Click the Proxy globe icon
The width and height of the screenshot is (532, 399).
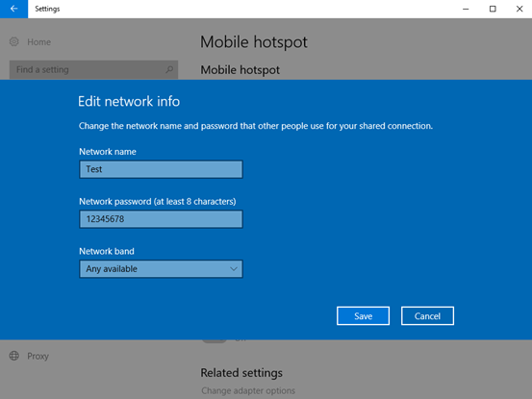point(13,356)
